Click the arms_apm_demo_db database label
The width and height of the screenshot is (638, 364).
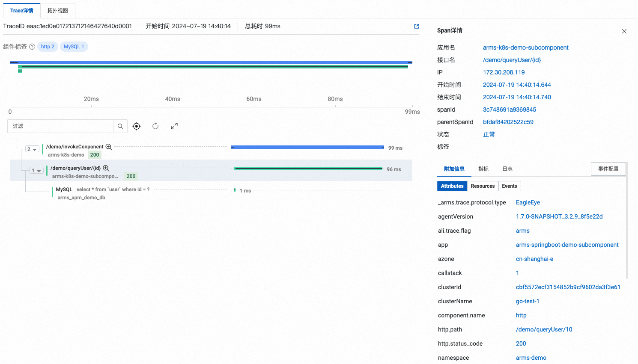click(81, 198)
